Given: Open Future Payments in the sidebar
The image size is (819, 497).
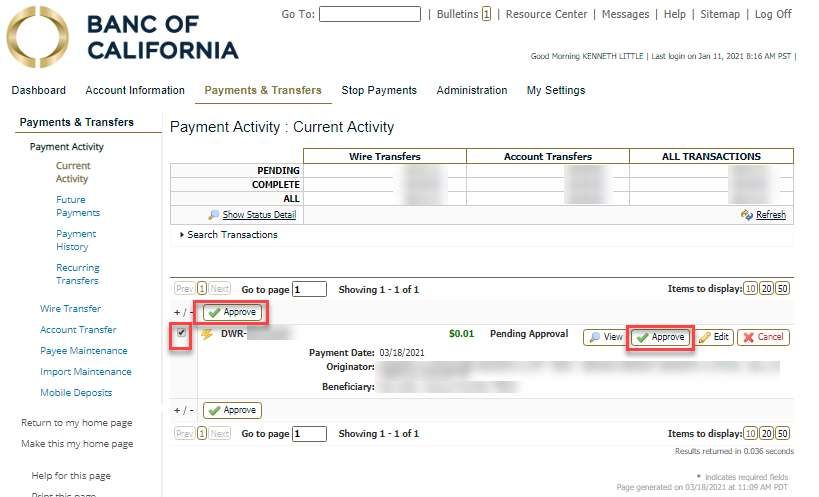Looking at the screenshot, I should click(x=78, y=206).
